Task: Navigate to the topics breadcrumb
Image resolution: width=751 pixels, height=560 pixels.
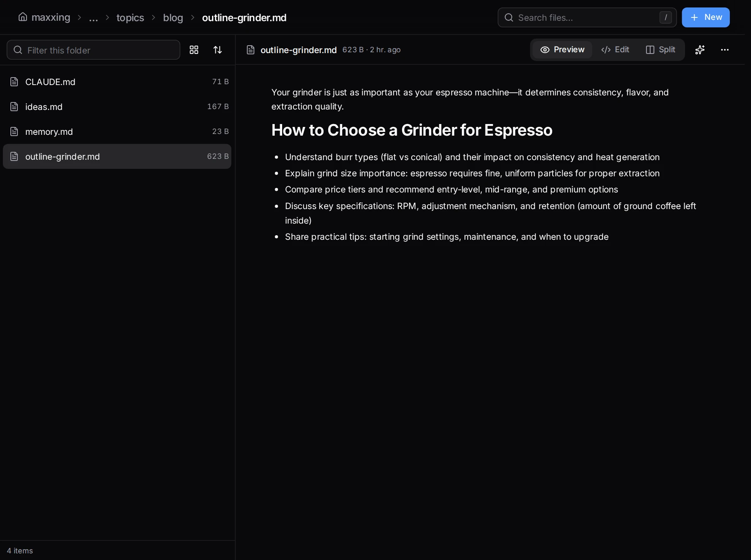Action: [x=130, y=17]
